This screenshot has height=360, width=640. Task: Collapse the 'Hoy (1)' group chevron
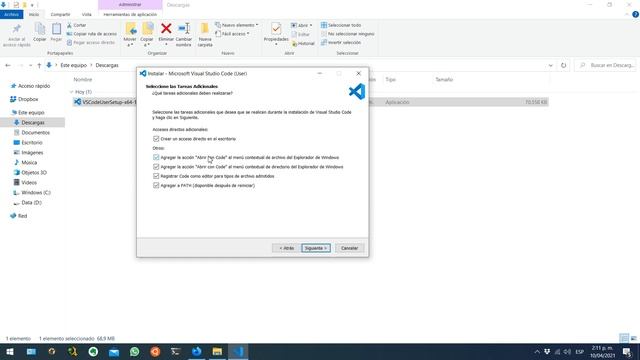pos(71,92)
